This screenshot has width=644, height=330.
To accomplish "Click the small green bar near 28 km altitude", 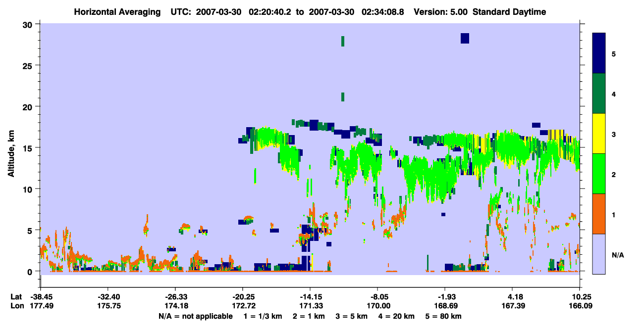I will click(342, 41).
